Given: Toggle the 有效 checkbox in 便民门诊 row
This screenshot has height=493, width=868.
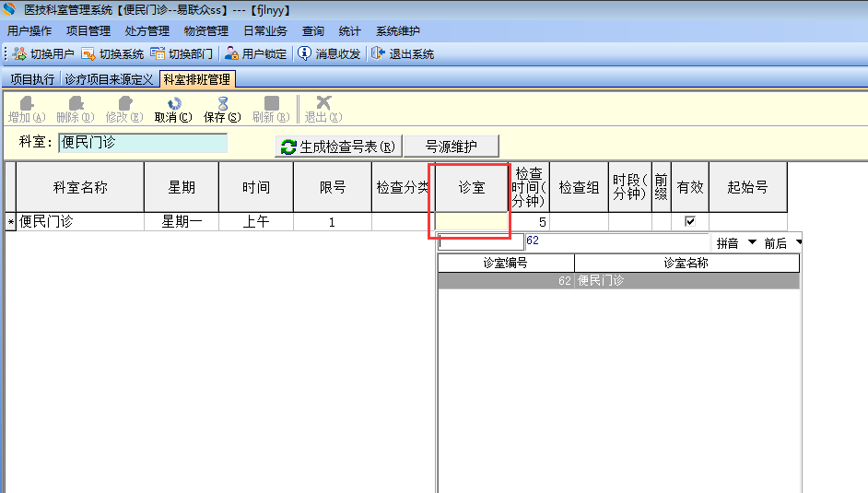Looking at the screenshot, I should pos(690,221).
